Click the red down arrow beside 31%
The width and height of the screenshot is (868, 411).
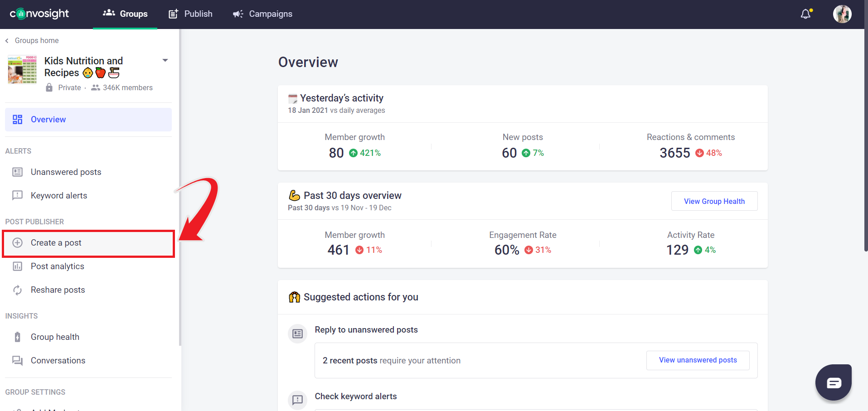[x=529, y=250]
